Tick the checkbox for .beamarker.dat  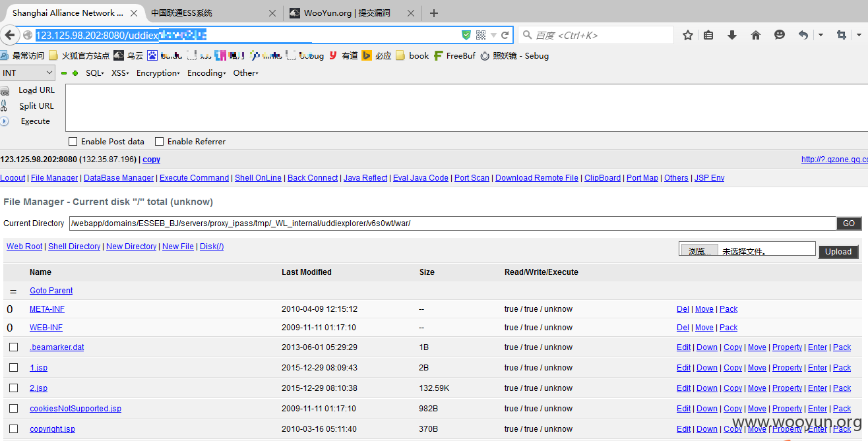tap(13, 347)
